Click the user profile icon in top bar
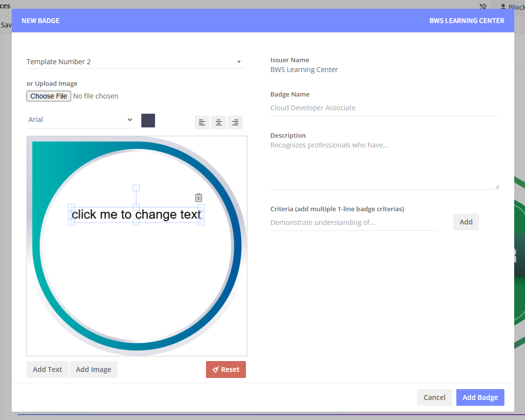 (503, 7)
